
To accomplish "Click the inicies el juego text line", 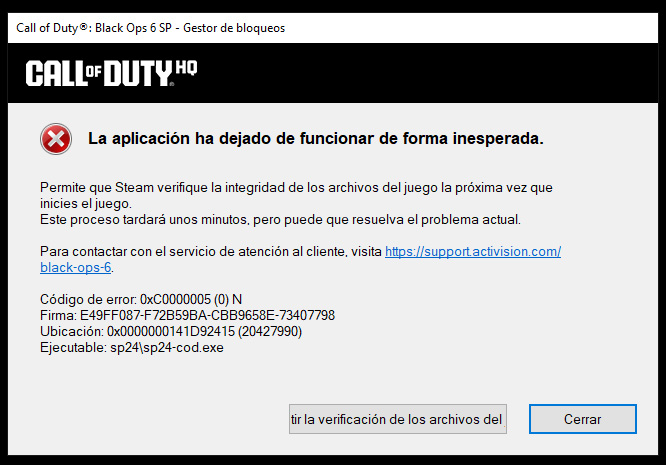I will tap(86, 203).
